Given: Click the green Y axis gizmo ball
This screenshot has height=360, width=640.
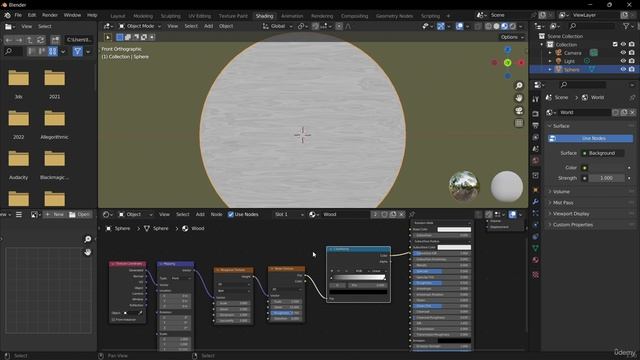Looking at the screenshot, I should tap(507, 63).
